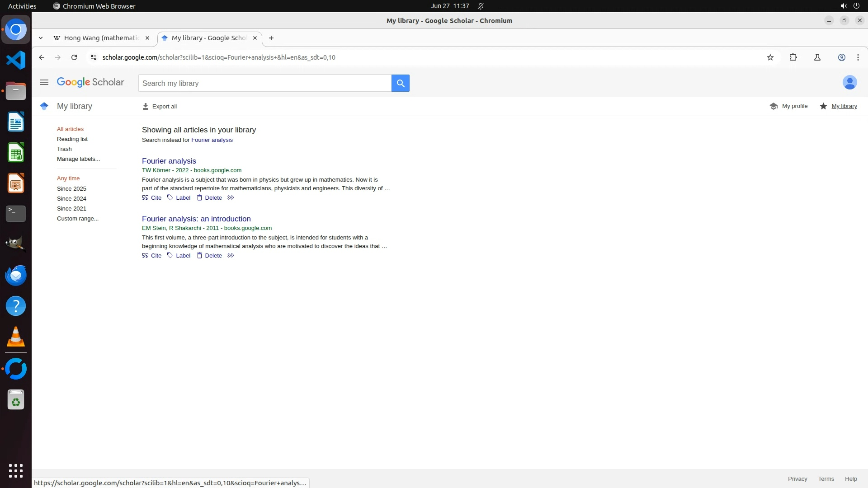Filter articles to Since 2024
The height and width of the screenshot is (488, 868).
pyautogui.click(x=71, y=198)
